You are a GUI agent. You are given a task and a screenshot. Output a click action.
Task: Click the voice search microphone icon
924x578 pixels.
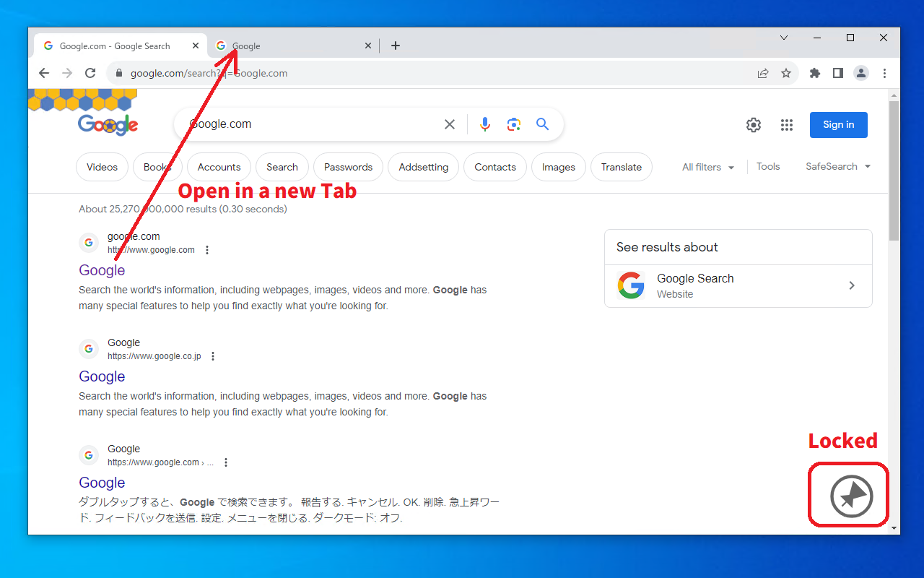tap(485, 124)
